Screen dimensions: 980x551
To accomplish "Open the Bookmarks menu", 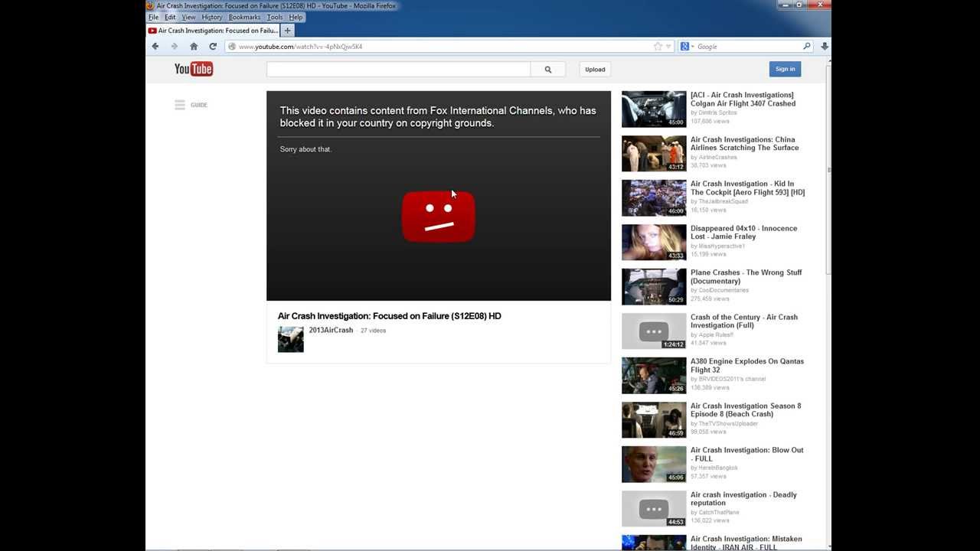I will pos(244,17).
